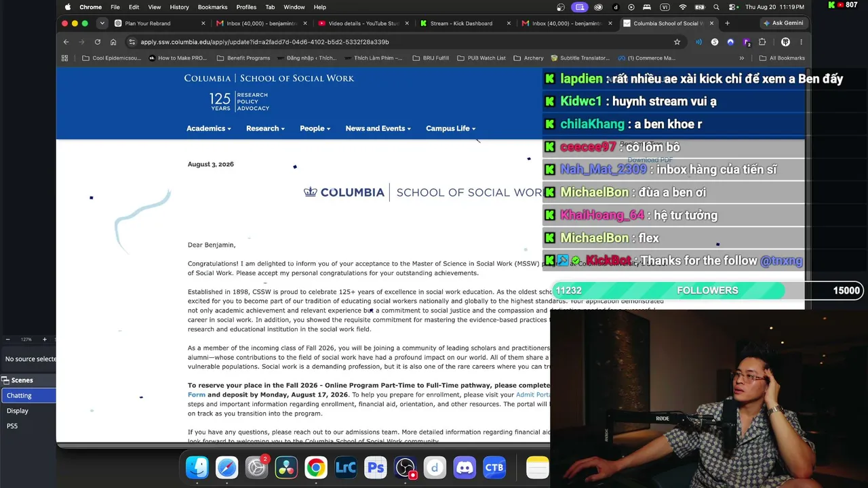868x488 pixels.
Task: Open the white 'd' app in Dock
Action: pos(435,468)
